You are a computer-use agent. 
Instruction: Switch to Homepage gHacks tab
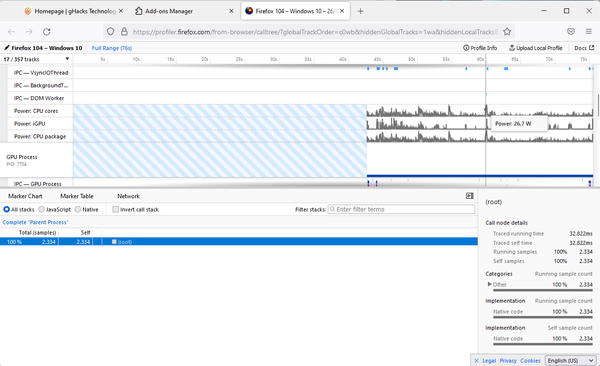pyautogui.click(x=73, y=11)
